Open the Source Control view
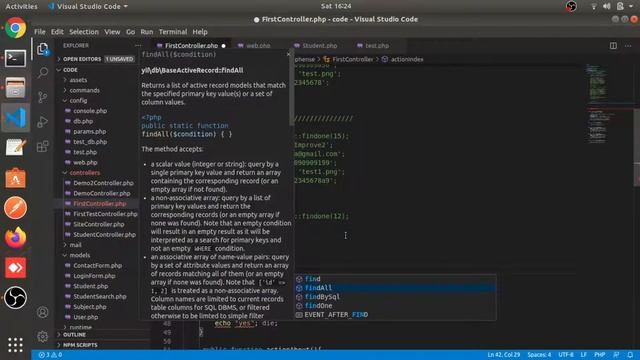Screen dimensions: 640x360 (x=42, y=97)
